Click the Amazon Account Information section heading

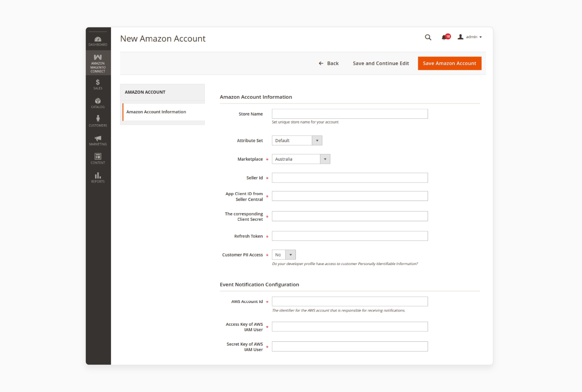coord(256,97)
